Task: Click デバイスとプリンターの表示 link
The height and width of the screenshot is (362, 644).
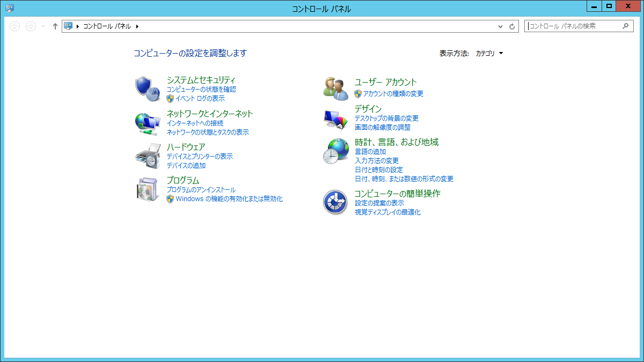Action: coord(200,157)
